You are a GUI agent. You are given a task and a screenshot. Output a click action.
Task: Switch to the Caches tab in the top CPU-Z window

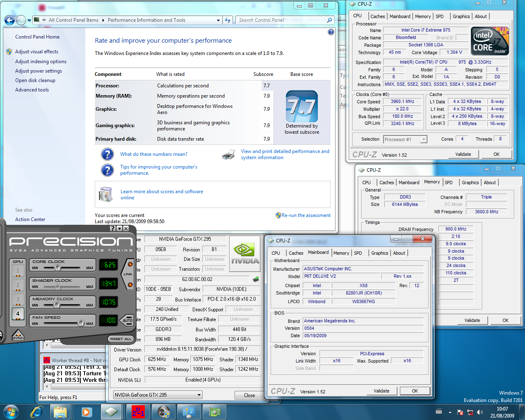(x=377, y=16)
